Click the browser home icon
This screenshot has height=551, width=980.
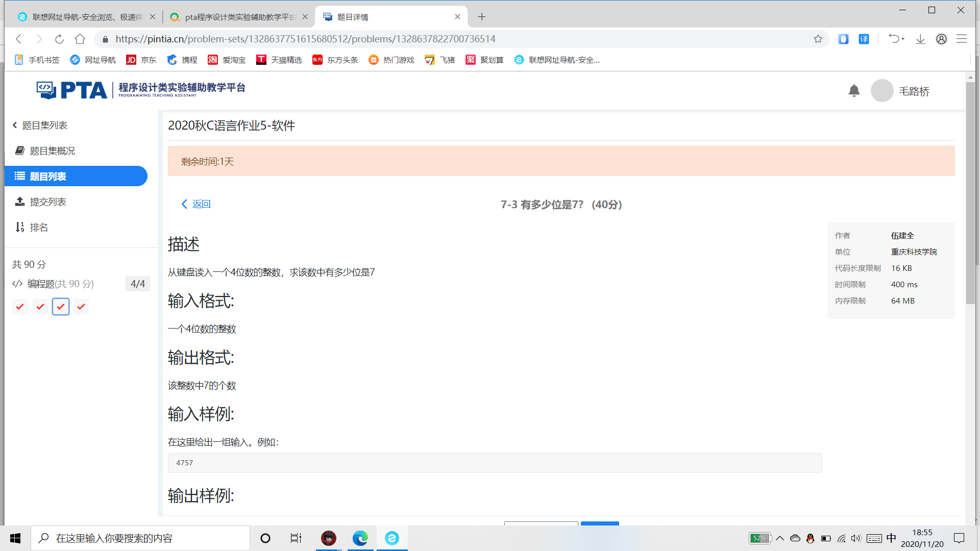80,39
